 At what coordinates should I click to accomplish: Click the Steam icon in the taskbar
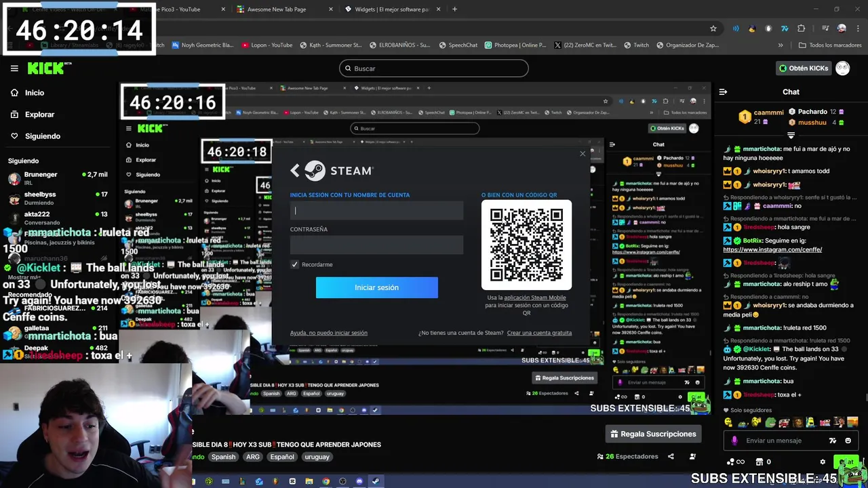(375, 481)
